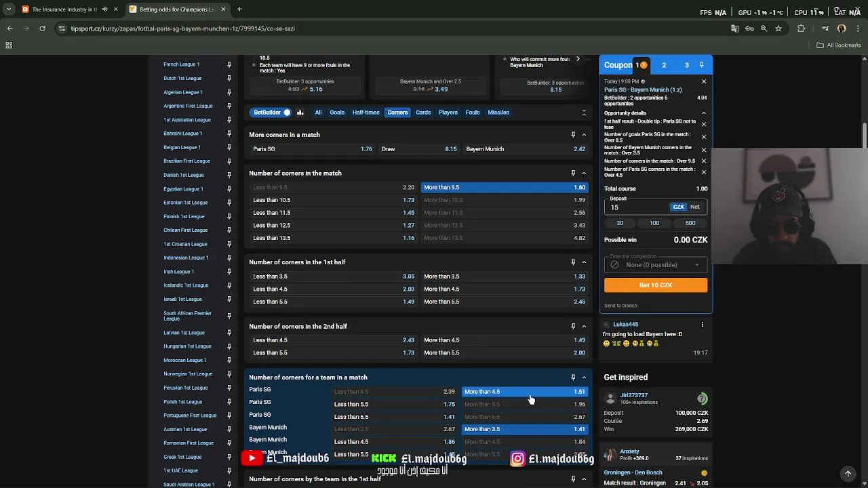Pin the French League 1 sidebar entry
This screenshot has width=868, height=488.
click(229, 64)
